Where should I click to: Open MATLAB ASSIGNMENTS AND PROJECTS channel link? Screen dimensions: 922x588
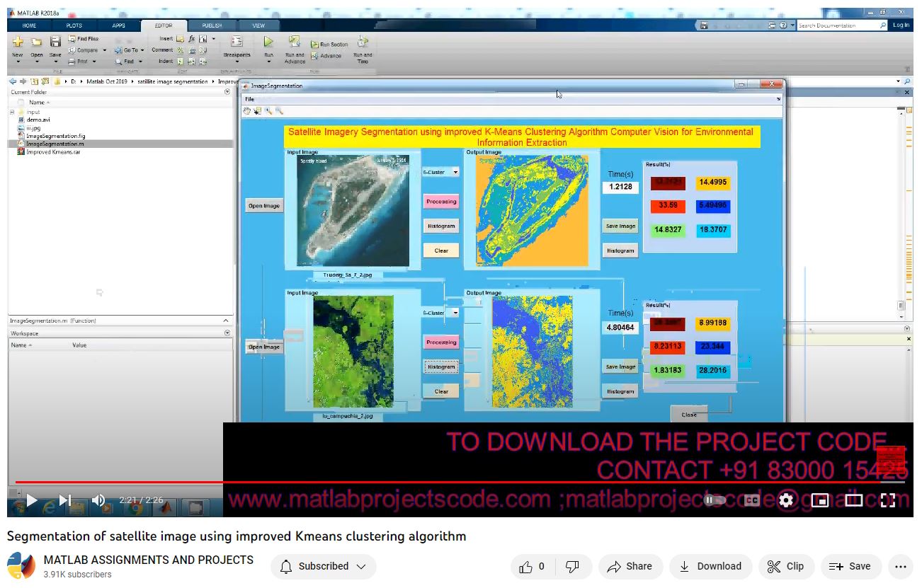[148, 560]
